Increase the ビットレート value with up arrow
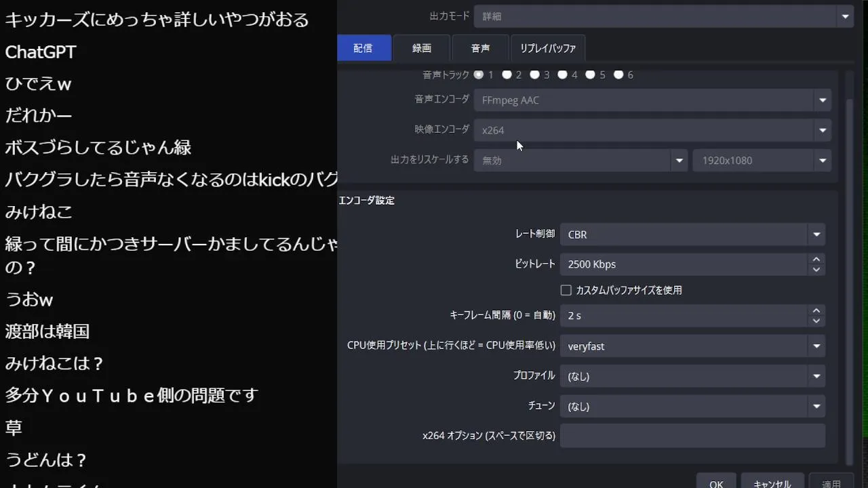This screenshot has height=488, width=868. pyautogui.click(x=816, y=259)
